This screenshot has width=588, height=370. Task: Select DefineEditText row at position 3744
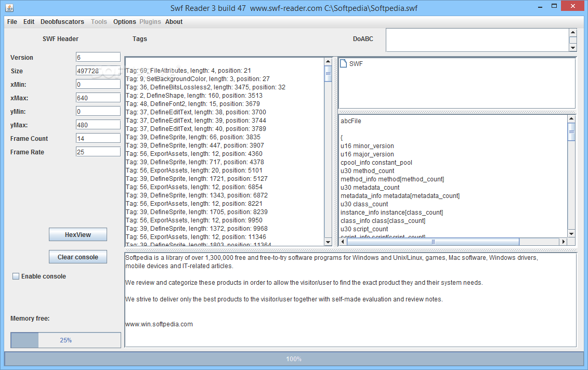(x=196, y=121)
